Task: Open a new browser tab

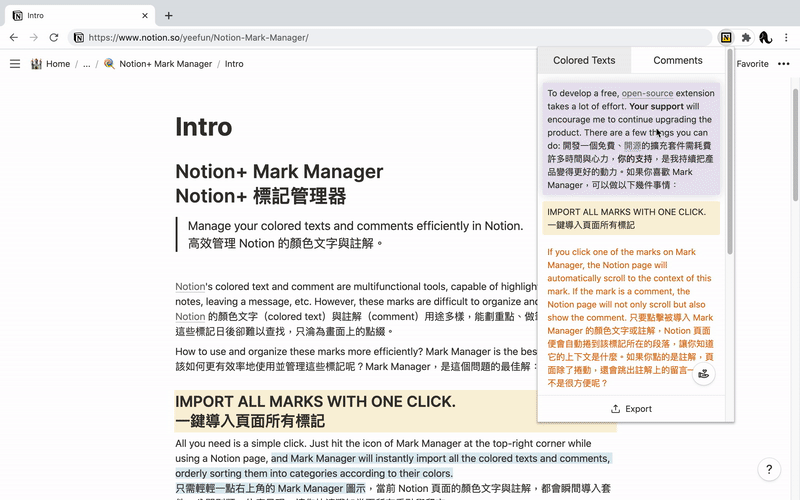Action: pyautogui.click(x=168, y=15)
